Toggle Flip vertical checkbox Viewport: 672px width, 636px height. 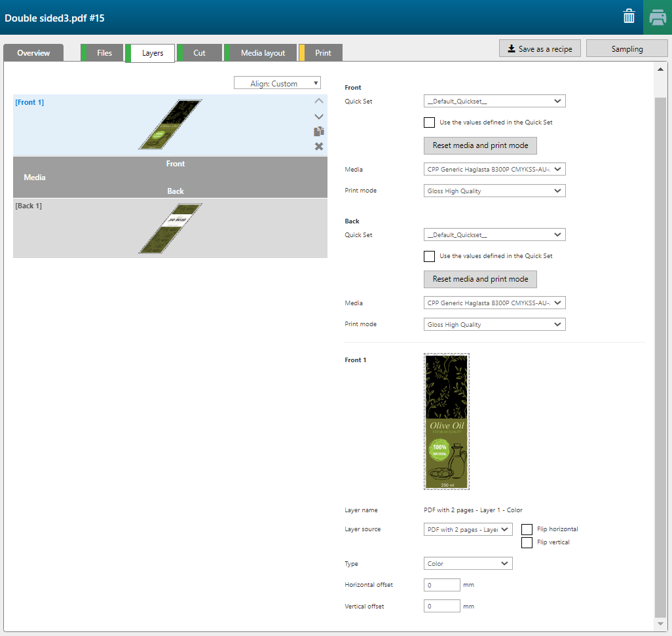pos(527,542)
